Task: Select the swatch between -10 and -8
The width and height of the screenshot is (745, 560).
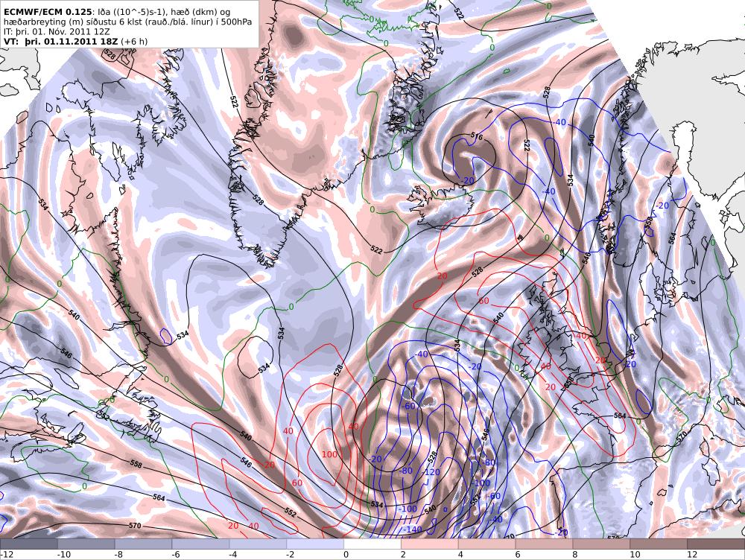Action: click(86, 544)
